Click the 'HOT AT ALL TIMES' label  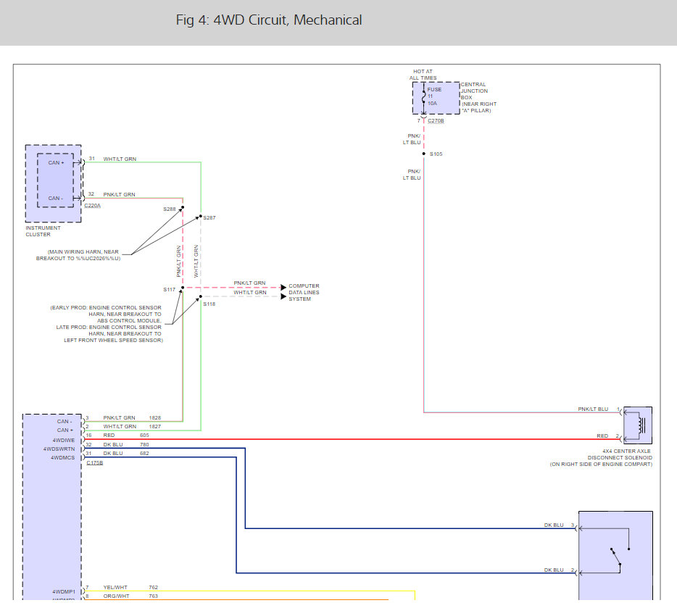(423, 75)
